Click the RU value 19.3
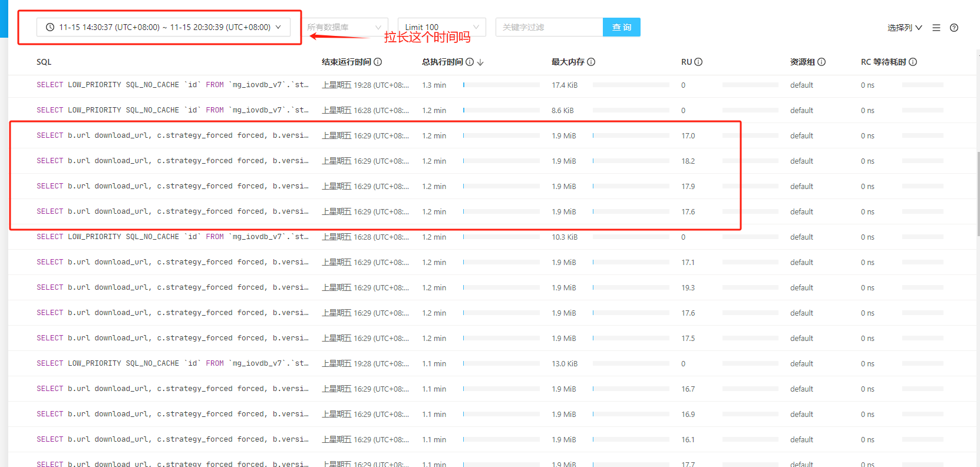 [x=688, y=287]
